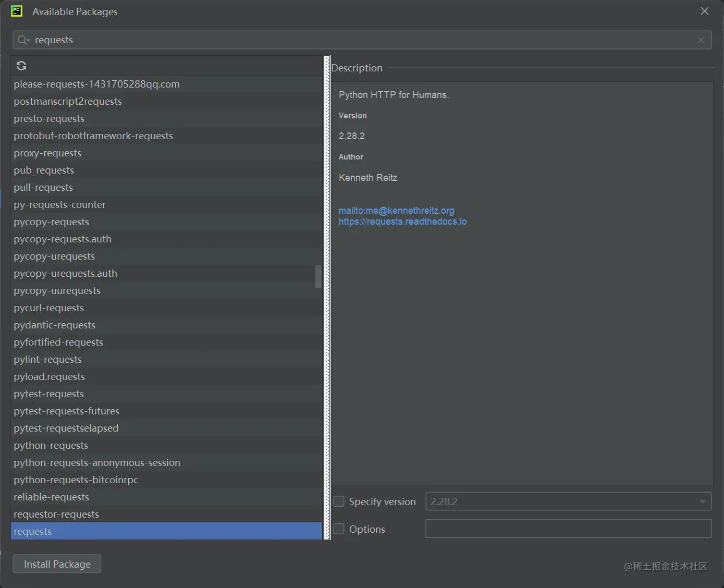Select proxy-requests package
Viewport: 724px width, 588px height.
(x=167, y=153)
